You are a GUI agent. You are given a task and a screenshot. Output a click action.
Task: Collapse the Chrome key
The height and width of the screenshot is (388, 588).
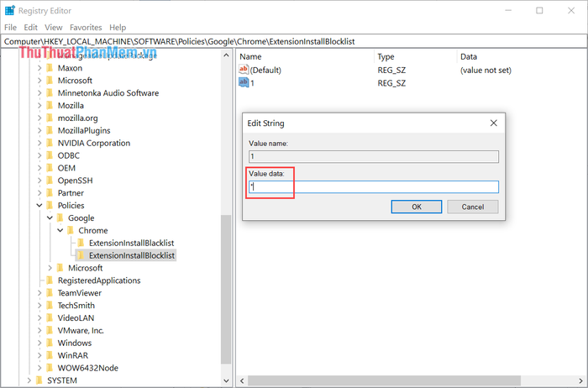coord(60,231)
